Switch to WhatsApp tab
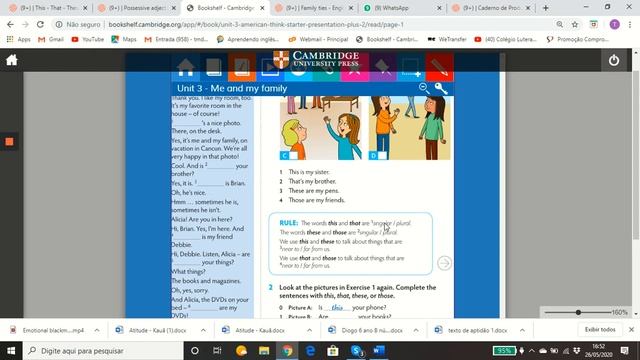The image size is (640, 360). point(402,8)
